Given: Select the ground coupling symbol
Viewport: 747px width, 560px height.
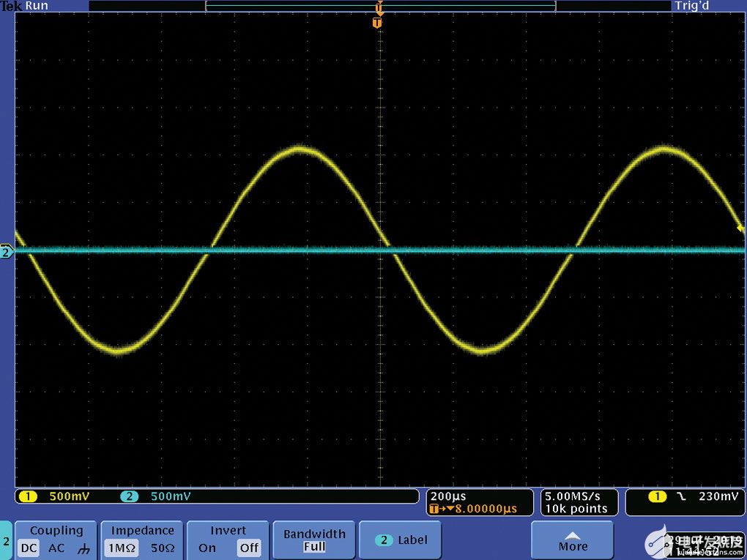Looking at the screenshot, I should pyautogui.click(x=83, y=548).
